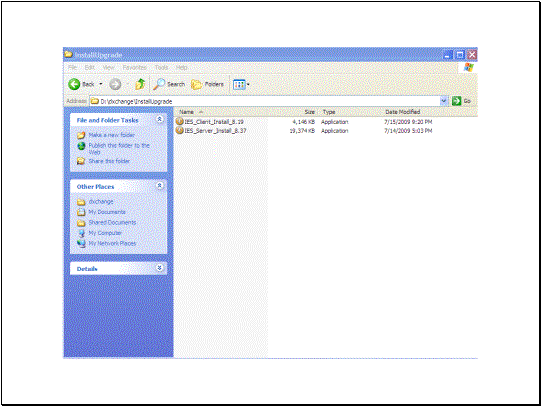Collapse the File and Folder Tasks panel
This screenshot has height=406, width=541.
(159, 119)
